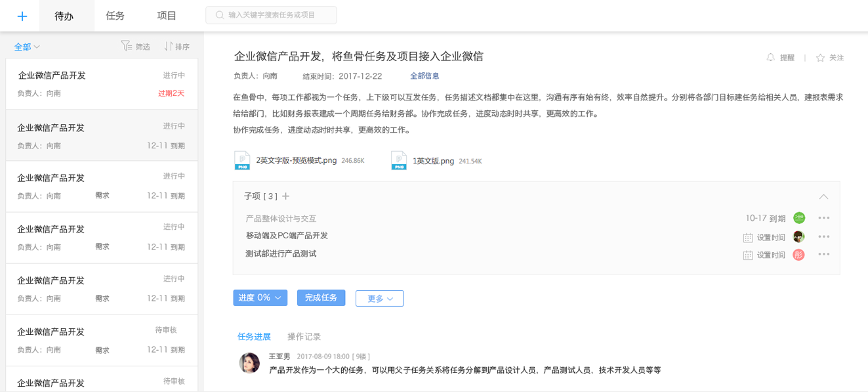This screenshot has width=868, height=392.
Task: Click the 筛选 filter label
Action: pyautogui.click(x=142, y=47)
